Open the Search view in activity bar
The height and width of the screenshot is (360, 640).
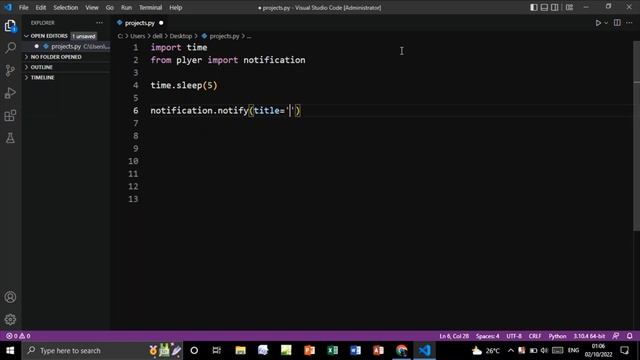pyautogui.click(x=10, y=48)
